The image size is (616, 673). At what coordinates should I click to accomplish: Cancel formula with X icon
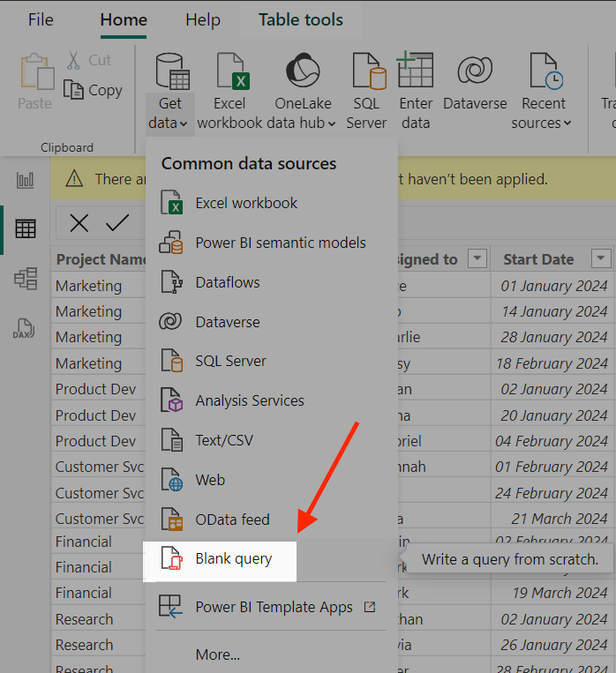pyautogui.click(x=79, y=223)
